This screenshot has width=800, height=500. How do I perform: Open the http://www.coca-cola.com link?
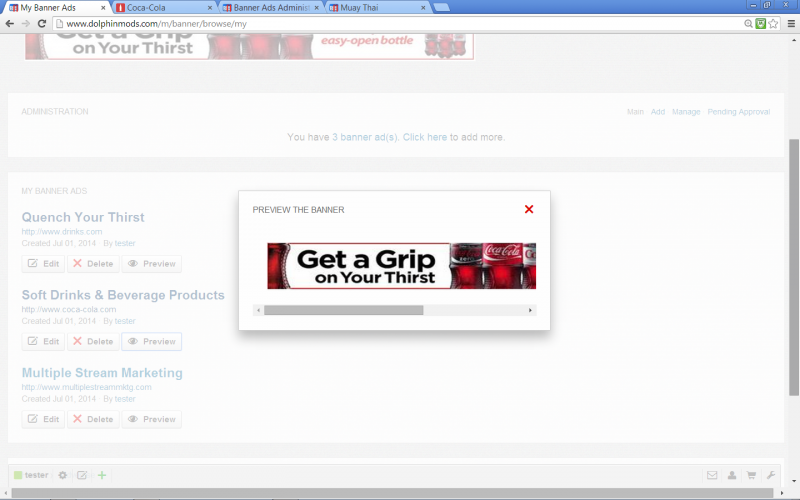tap(69, 309)
